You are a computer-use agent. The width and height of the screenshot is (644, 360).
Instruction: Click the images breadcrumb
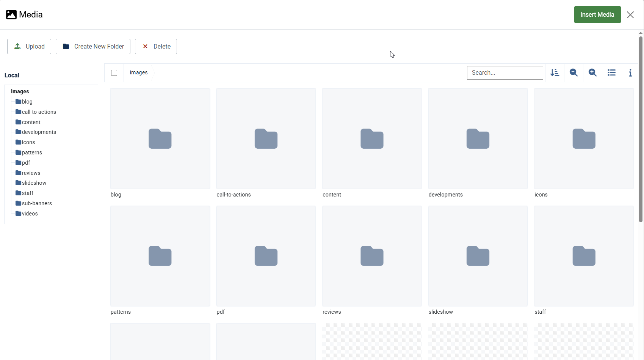[139, 73]
